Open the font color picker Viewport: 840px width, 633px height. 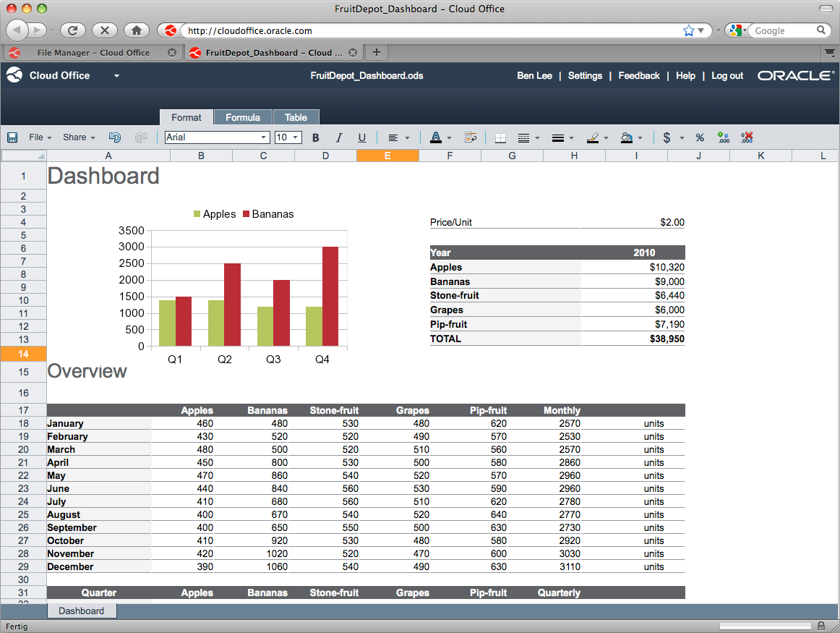point(436,137)
